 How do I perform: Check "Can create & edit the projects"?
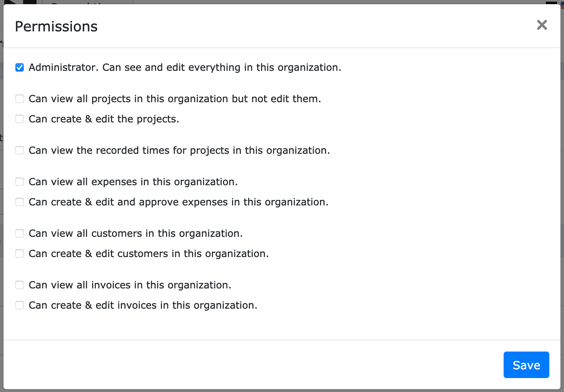20,119
